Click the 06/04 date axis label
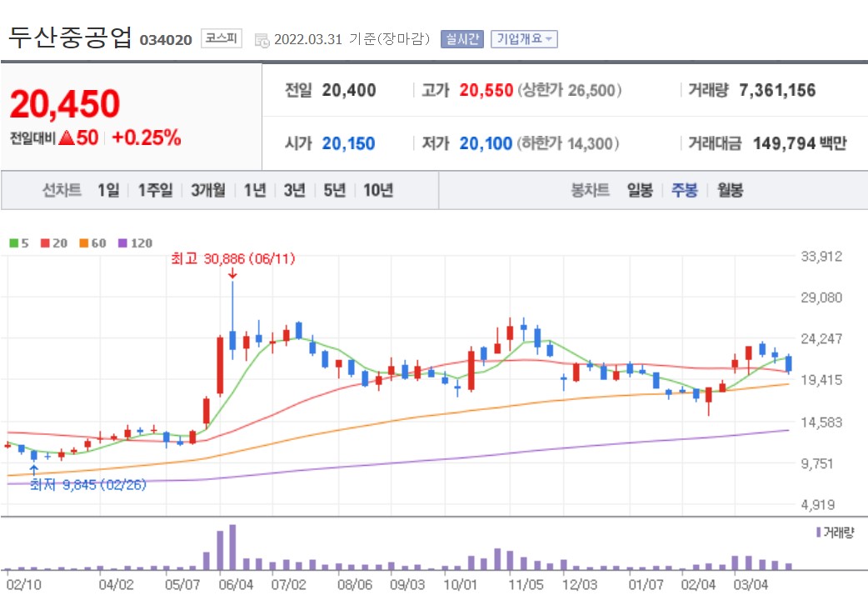 236,584
